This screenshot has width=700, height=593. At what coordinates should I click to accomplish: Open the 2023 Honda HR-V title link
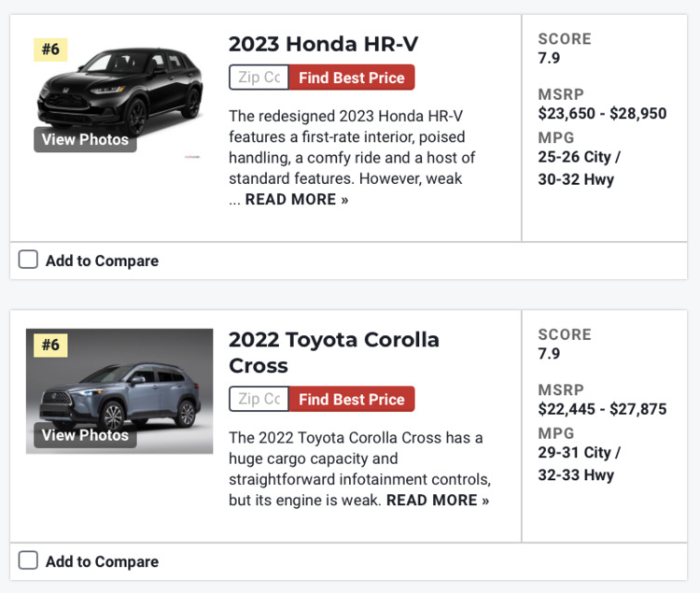pyautogui.click(x=323, y=44)
